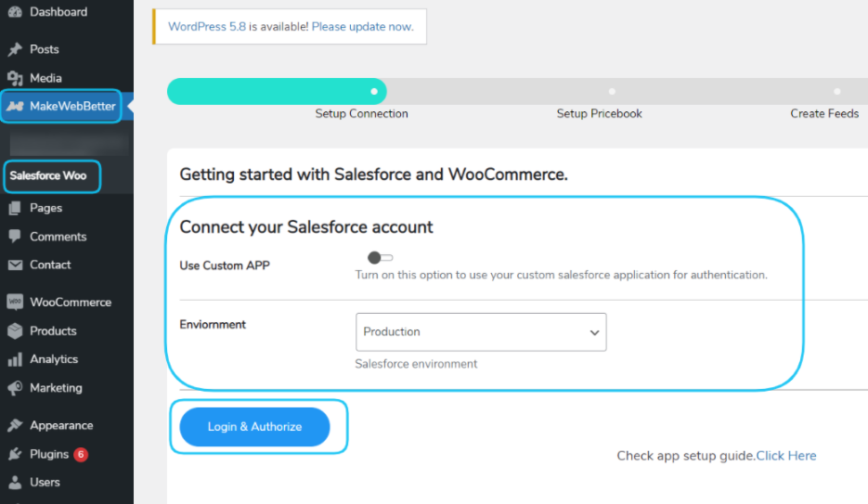Click the Marketing megaphone icon
The width and height of the screenshot is (868, 504).
[15, 388]
